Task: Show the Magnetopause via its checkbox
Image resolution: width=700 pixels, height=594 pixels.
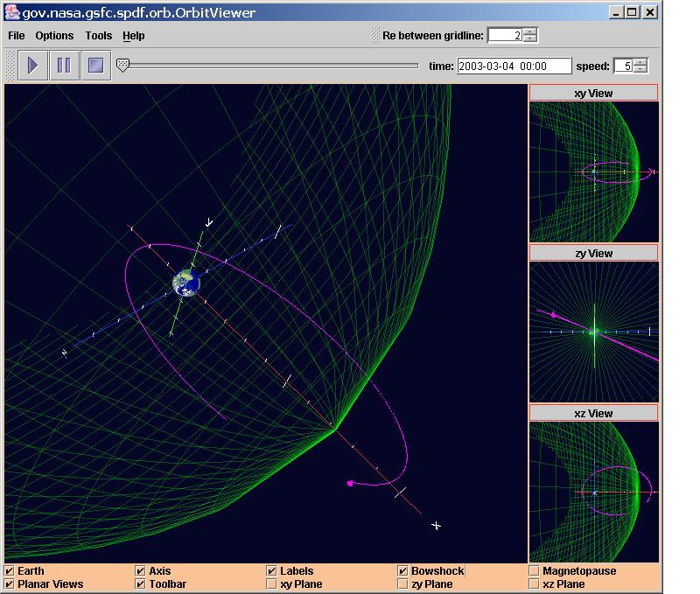Action: [x=534, y=570]
